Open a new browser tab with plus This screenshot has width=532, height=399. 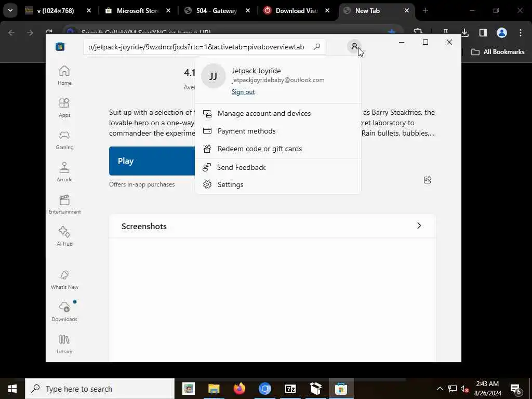(425, 11)
